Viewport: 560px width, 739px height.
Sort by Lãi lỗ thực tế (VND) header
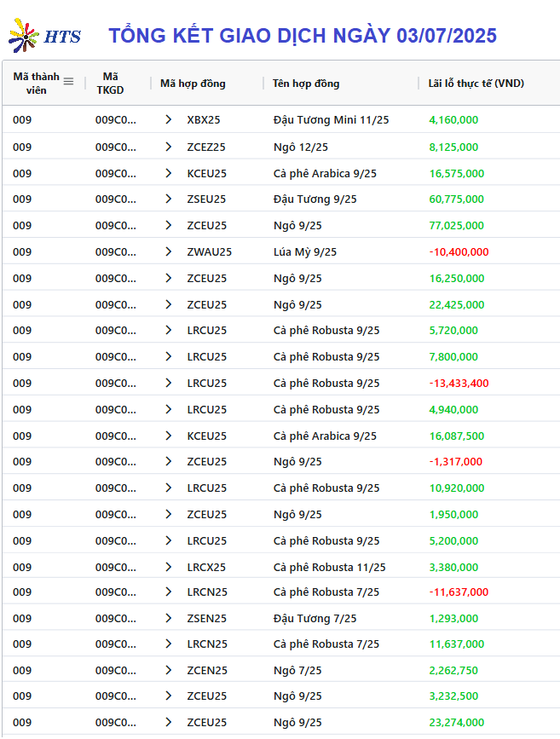(476, 84)
